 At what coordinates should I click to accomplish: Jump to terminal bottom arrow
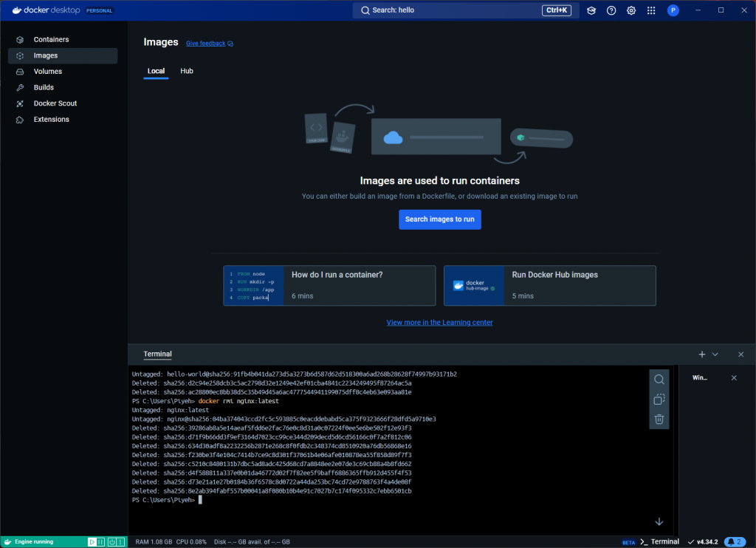(x=659, y=521)
